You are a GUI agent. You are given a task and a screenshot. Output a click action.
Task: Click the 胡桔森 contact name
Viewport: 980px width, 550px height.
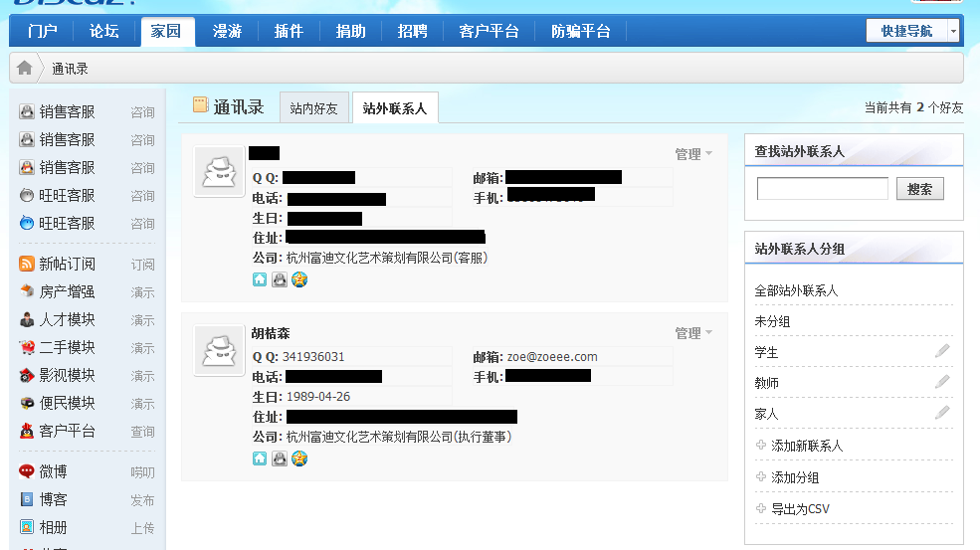pyautogui.click(x=271, y=333)
